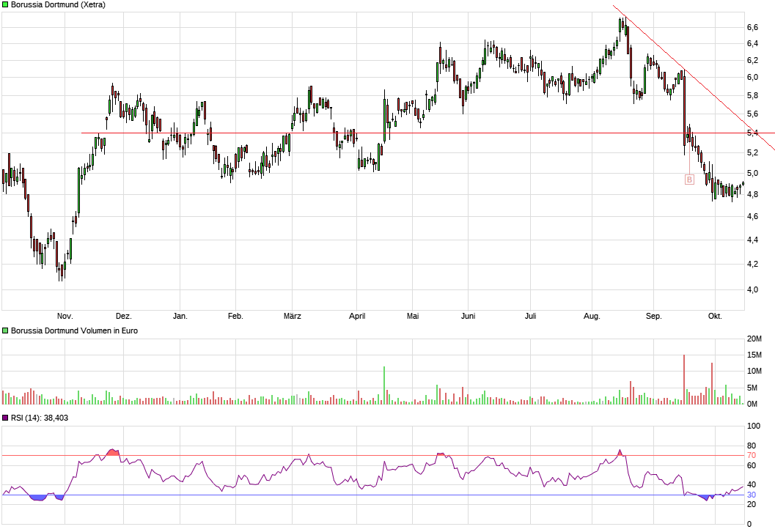
Task: Click the 'Okt.' month label on the axis
Action: click(715, 316)
